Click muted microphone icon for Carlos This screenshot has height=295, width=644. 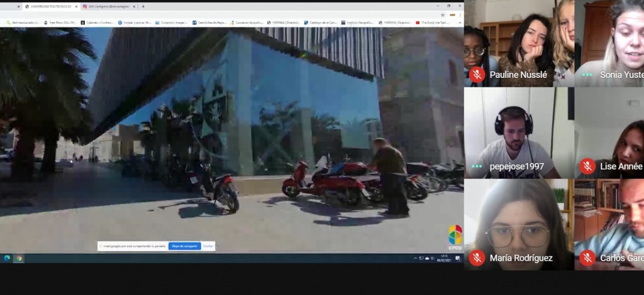point(587,258)
